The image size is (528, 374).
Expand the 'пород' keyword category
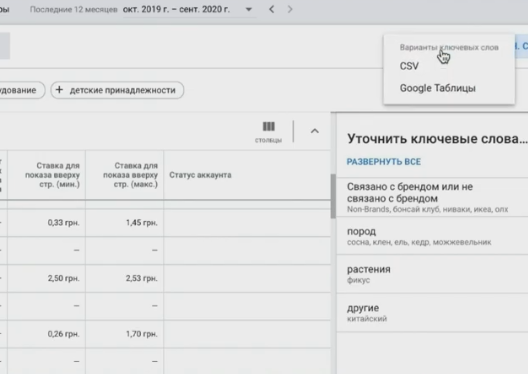coord(432,236)
